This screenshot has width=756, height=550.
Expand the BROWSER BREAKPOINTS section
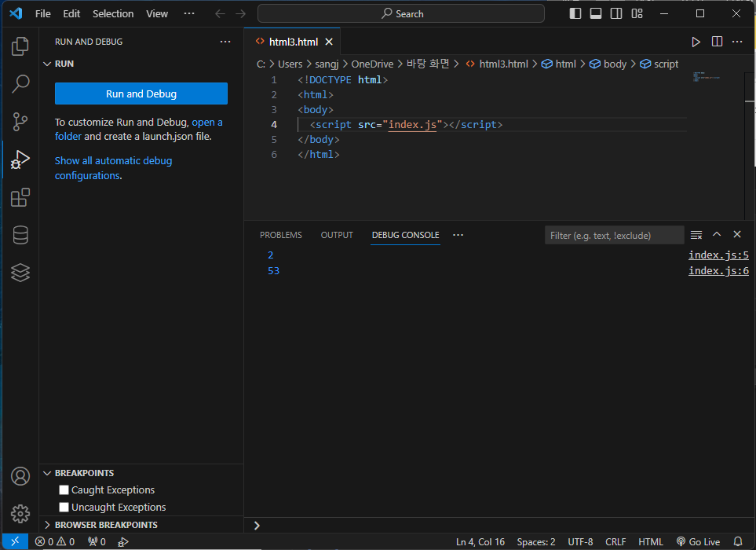point(47,525)
